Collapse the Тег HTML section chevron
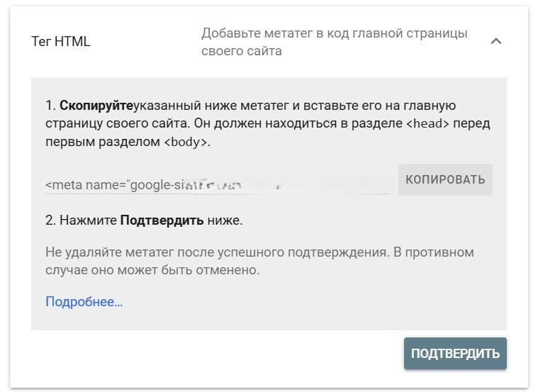The width and height of the screenshot is (538, 392). tap(496, 42)
